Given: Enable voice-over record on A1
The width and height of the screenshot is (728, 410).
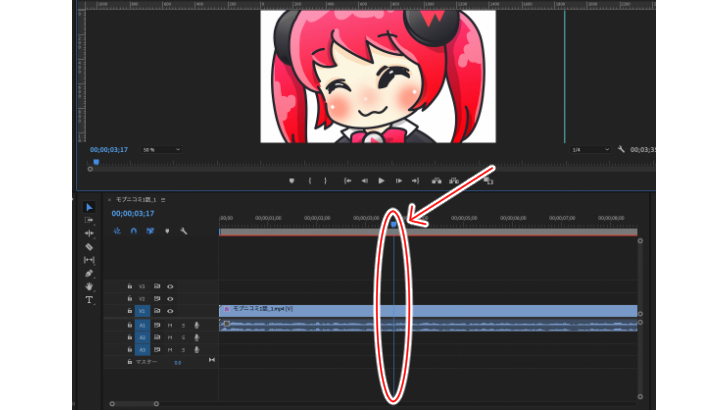Looking at the screenshot, I should coord(197,325).
